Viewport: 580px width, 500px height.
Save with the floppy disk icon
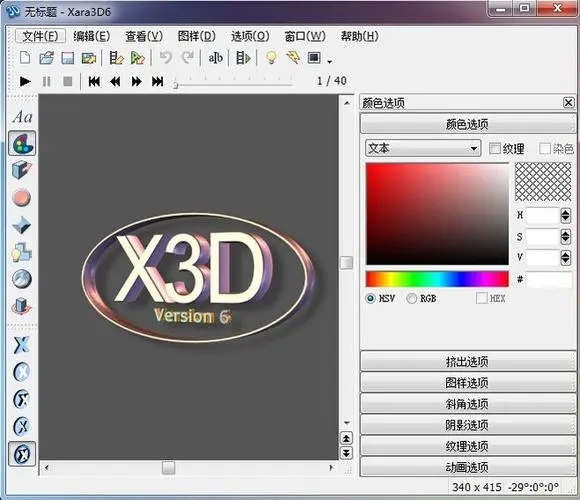68,58
